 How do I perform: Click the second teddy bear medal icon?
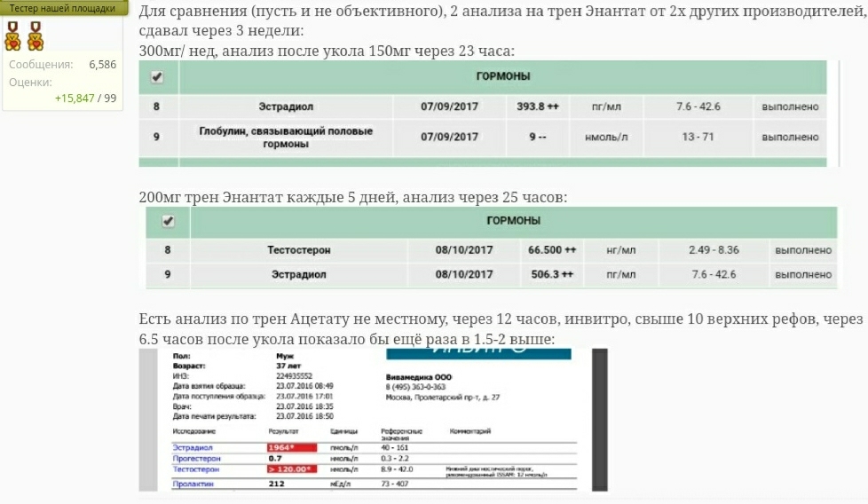click(x=36, y=35)
